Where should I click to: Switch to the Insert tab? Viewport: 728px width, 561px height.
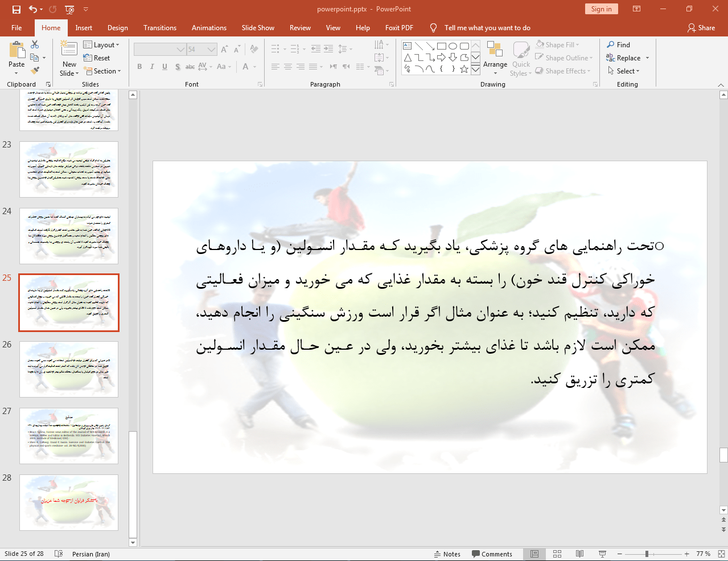point(84,27)
